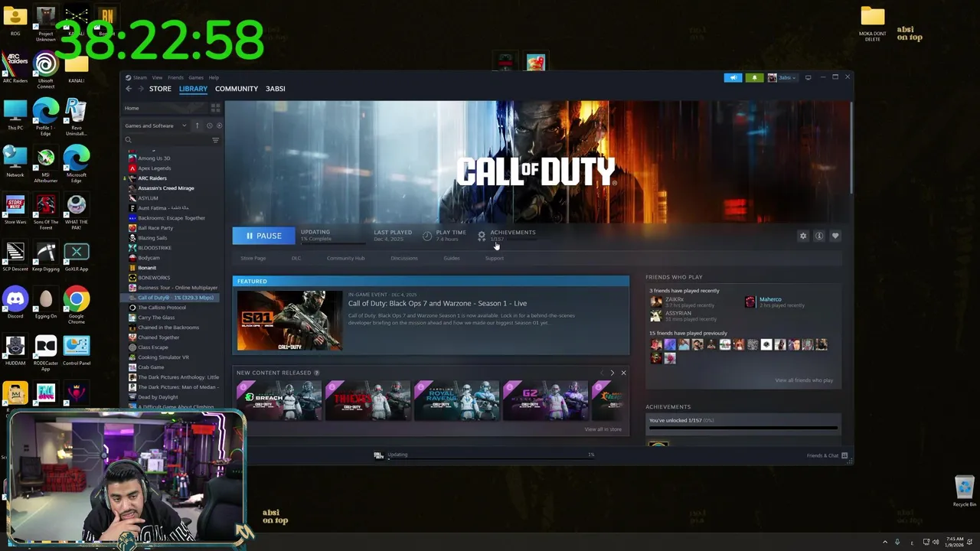Open the downloads Updating status bar
Screen dimensions: 980x551
(x=483, y=455)
